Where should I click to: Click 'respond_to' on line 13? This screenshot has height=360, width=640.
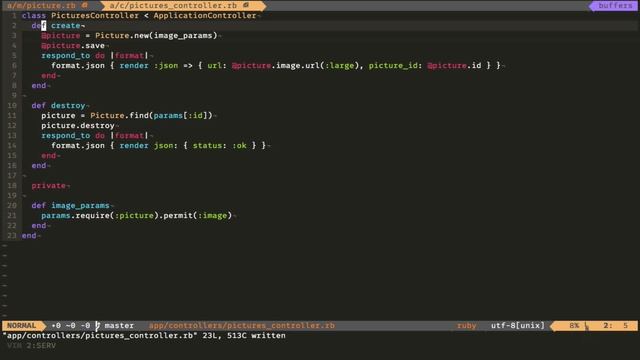tap(65, 136)
